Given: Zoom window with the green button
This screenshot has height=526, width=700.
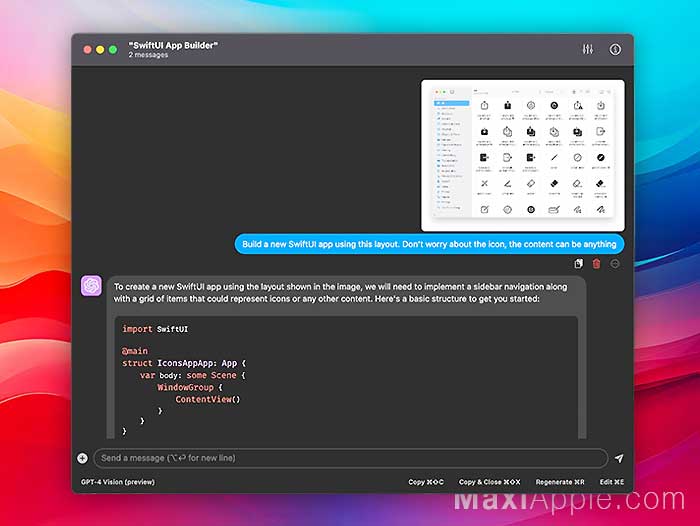Looking at the screenshot, I should pos(113,50).
